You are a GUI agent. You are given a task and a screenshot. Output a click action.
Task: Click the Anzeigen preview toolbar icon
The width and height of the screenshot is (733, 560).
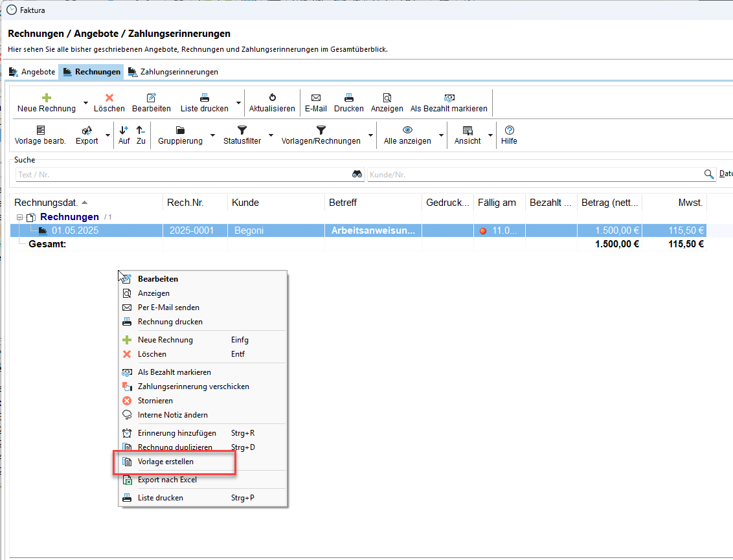click(x=387, y=98)
